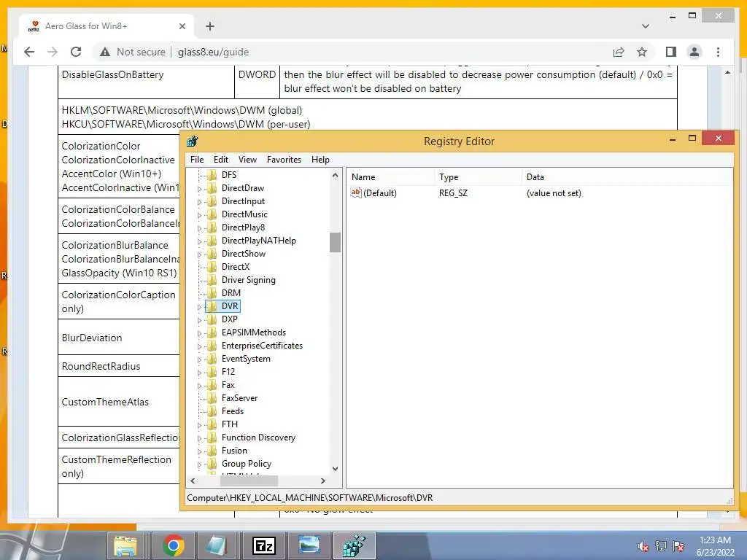
Task: Click the Not secure site warning
Action: (x=133, y=52)
